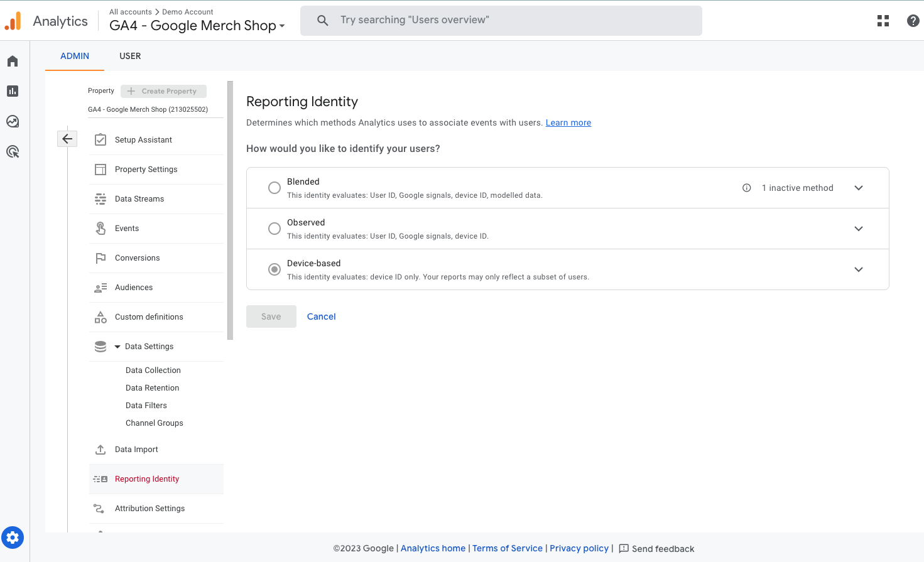Click the search field at the top

coord(501,20)
